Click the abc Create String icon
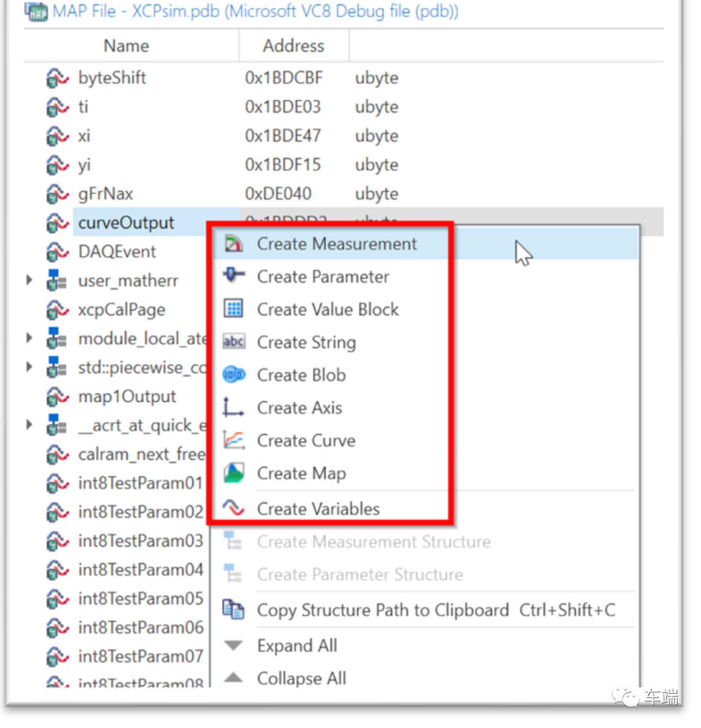The width and height of the screenshot is (701, 728). 234,342
